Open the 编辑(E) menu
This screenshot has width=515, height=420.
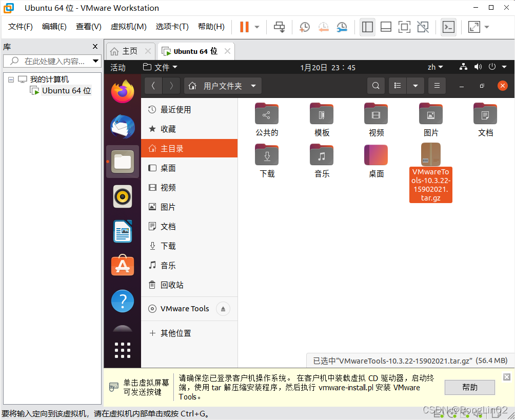[54, 27]
